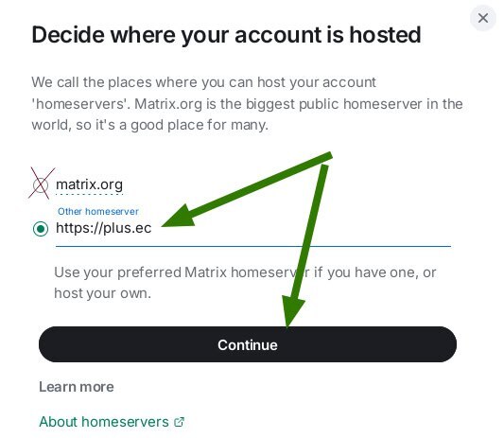The height and width of the screenshot is (438, 504).
Task: Select the matrix.org radio button
Action: [x=41, y=185]
